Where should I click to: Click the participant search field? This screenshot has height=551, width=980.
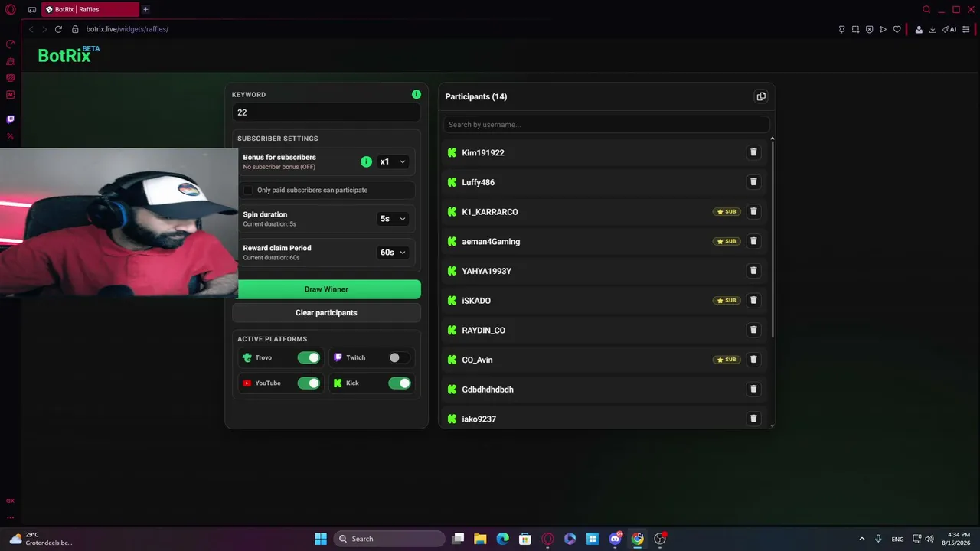pyautogui.click(x=606, y=125)
